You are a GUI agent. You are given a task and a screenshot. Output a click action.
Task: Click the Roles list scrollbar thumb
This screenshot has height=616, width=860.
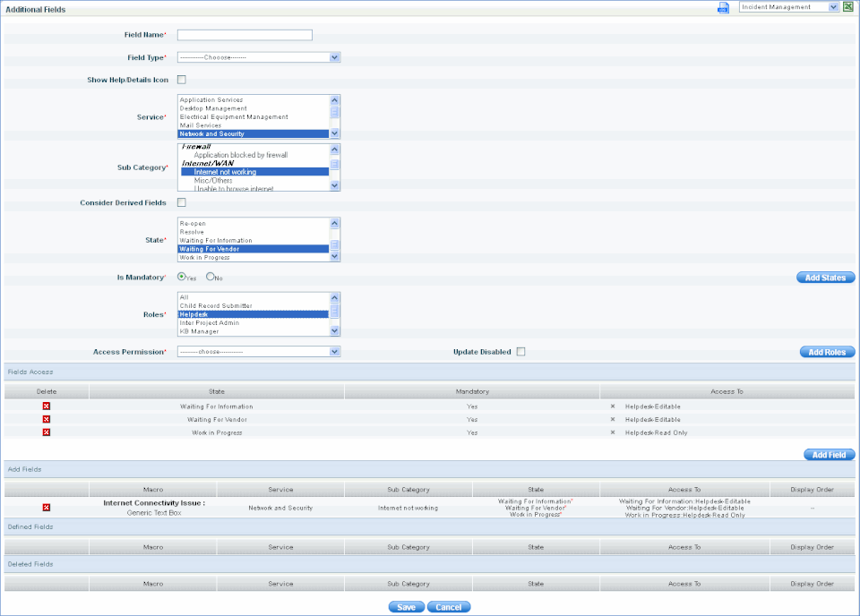[334, 311]
